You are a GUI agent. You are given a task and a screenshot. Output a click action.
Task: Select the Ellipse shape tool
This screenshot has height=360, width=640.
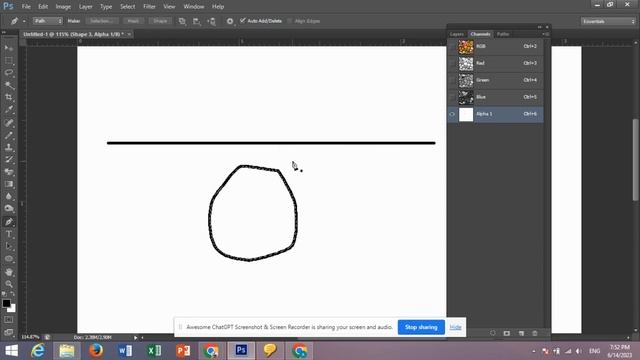point(9,259)
